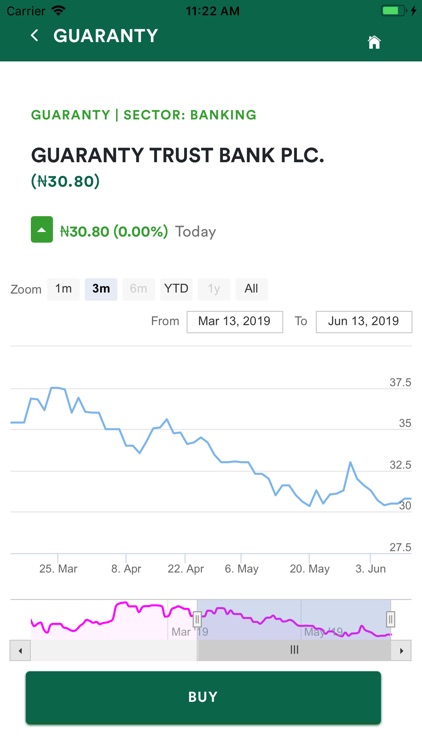Screen dimensions: 422x750
Task: Click the scrollbar right arrow button
Action: click(x=401, y=651)
